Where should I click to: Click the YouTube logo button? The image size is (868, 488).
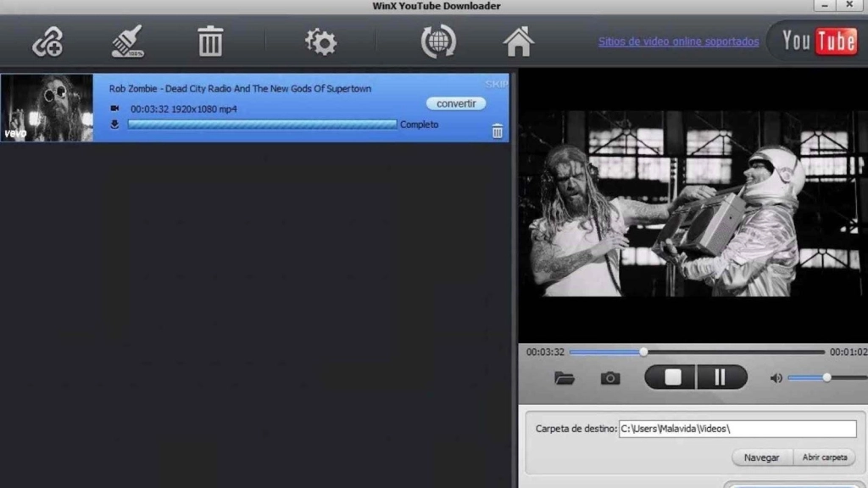[x=820, y=41]
